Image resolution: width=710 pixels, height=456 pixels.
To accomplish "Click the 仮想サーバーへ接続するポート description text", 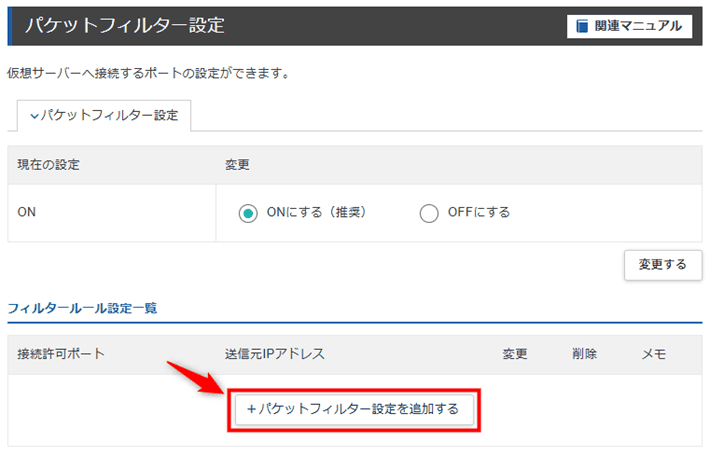I will point(149,73).
